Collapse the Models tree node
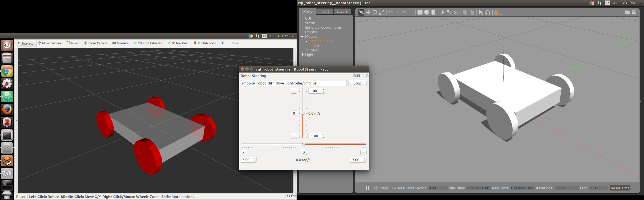644x200 pixels. (x=302, y=37)
